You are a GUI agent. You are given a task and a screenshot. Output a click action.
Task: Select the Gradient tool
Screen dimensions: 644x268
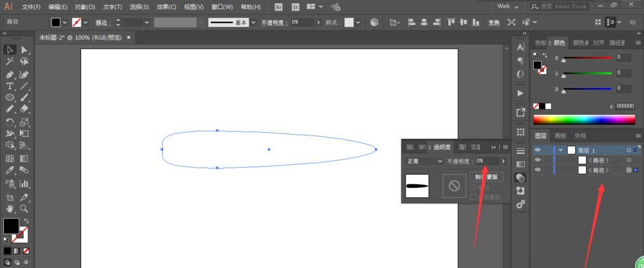point(24,158)
